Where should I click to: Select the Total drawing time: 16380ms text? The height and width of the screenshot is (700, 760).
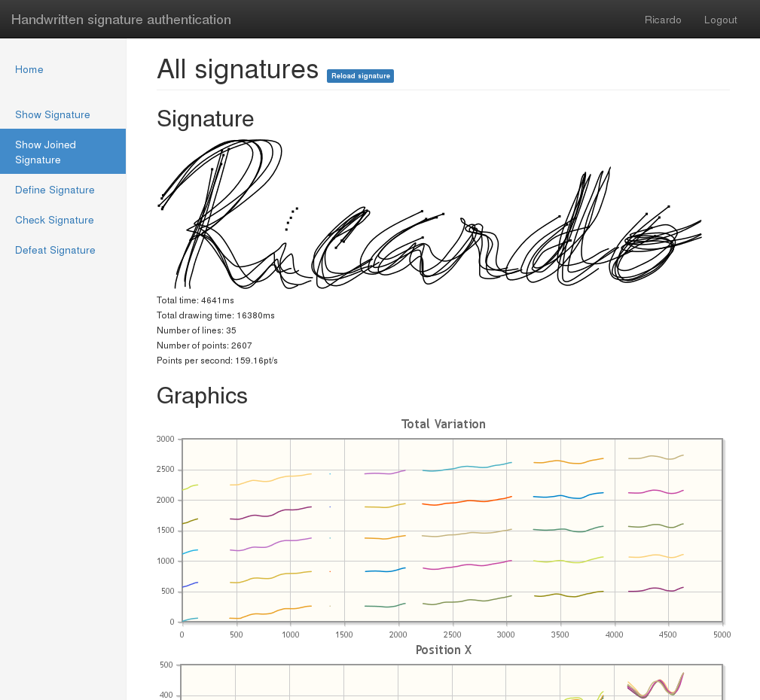[215, 315]
